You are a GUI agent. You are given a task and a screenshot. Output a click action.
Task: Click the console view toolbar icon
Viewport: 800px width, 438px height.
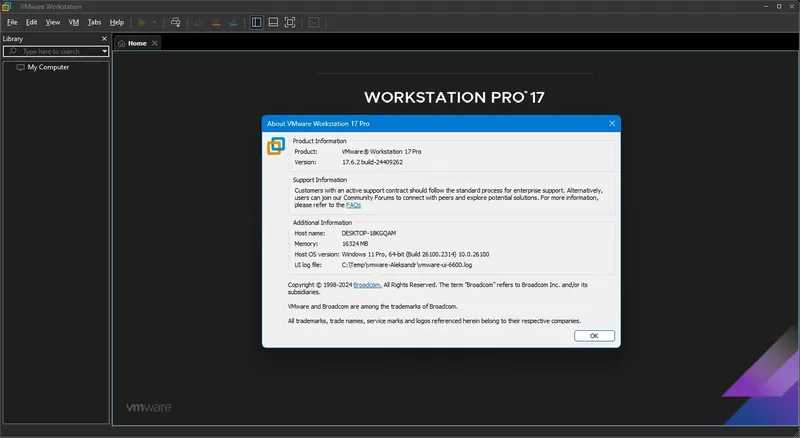[314, 22]
